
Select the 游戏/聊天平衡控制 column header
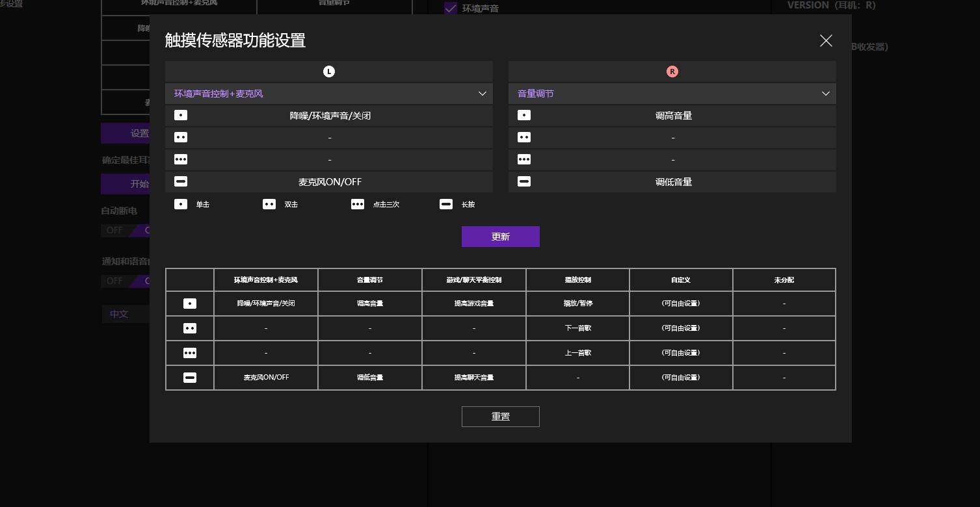pos(473,279)
